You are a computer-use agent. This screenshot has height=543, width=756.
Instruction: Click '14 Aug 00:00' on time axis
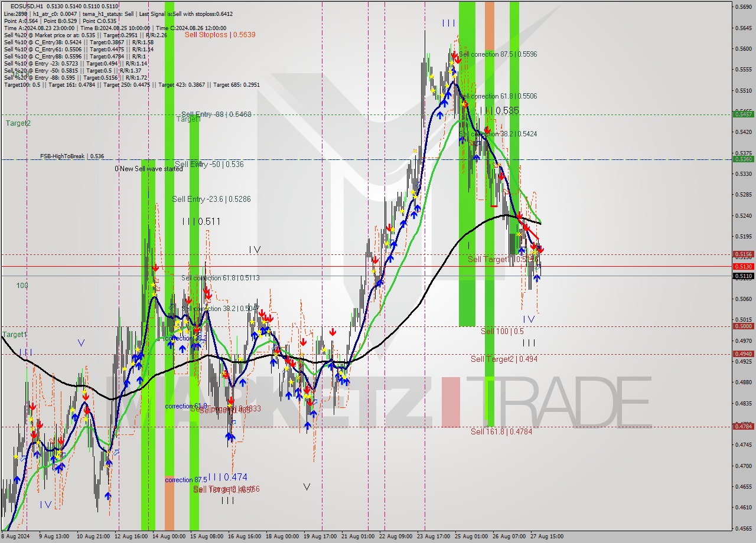click(x=169, y=537)
